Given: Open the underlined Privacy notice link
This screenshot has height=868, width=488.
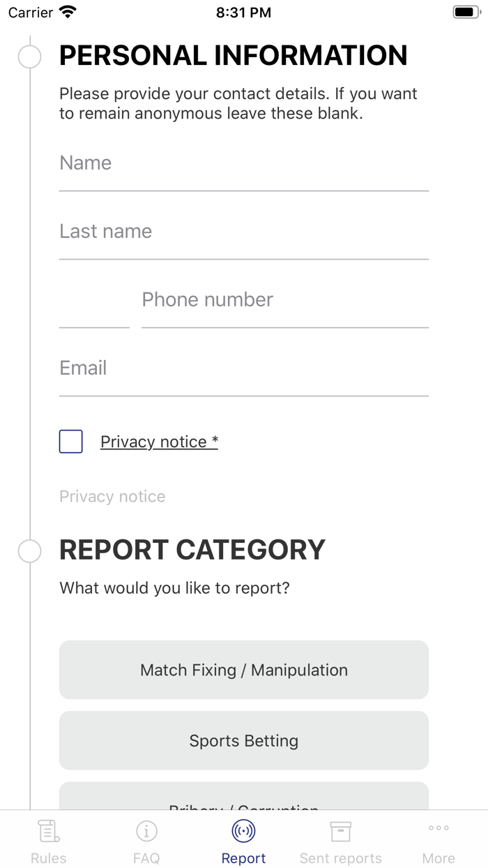Looking at the screenshot, I should (x=159, y=442).
